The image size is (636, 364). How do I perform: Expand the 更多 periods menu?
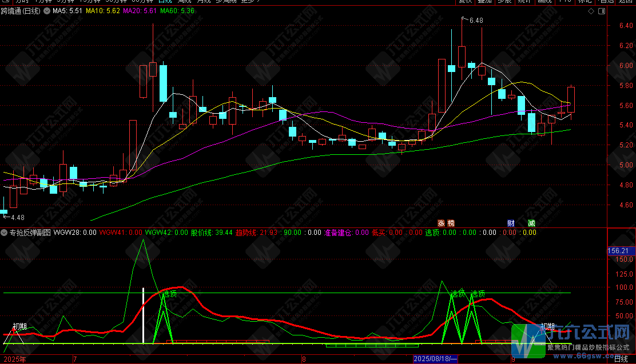point(249,1)
